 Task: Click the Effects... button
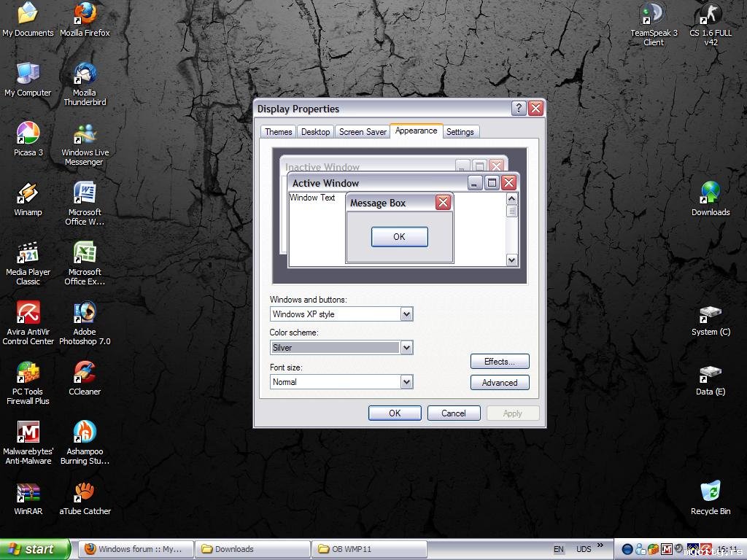[499, 362]
